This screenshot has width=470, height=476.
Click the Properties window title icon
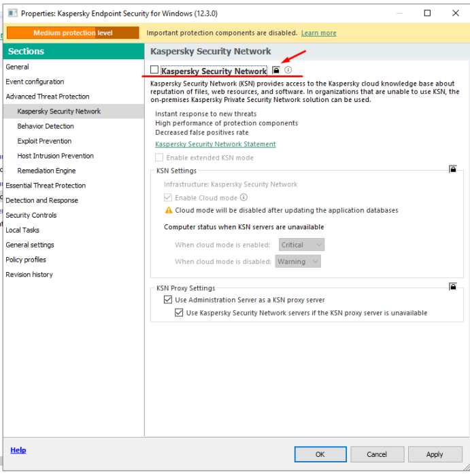pos(12,13)
